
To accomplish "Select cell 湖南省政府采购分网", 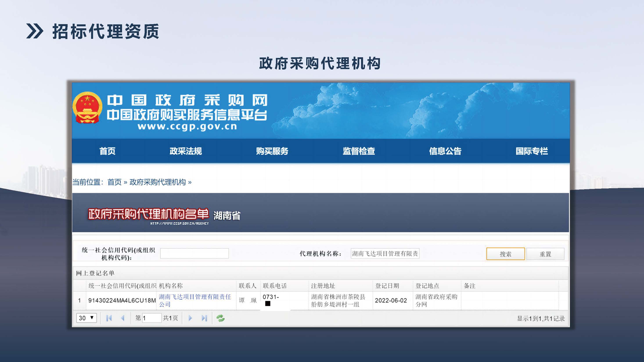I will [436, 300].
